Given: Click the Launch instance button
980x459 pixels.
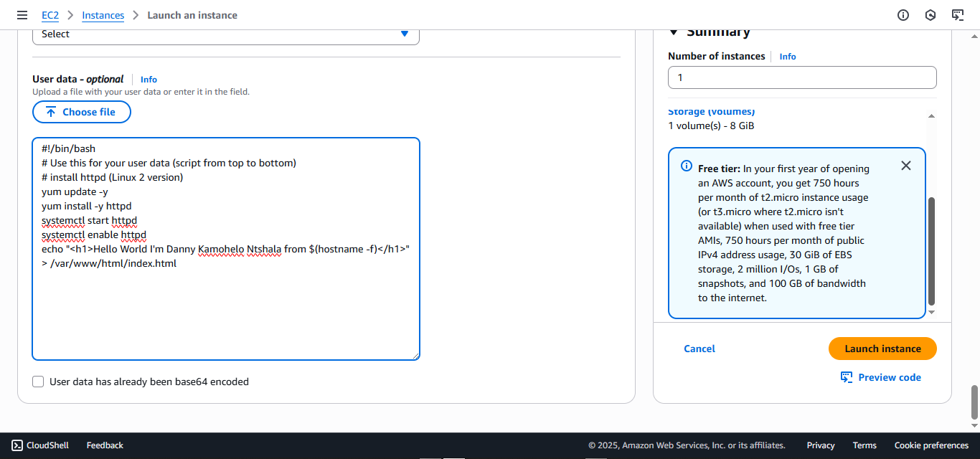Looking at the screenshot, I should tap(882, 349).
